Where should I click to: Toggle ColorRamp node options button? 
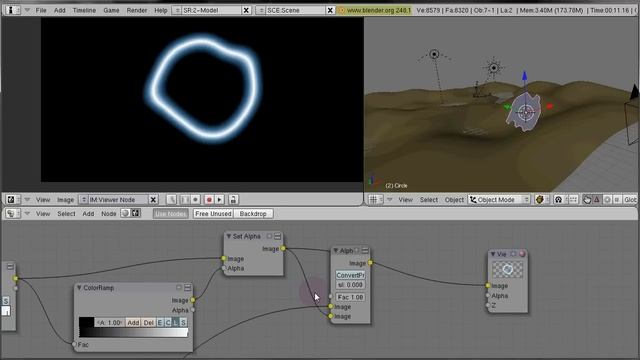coord(187,288)
